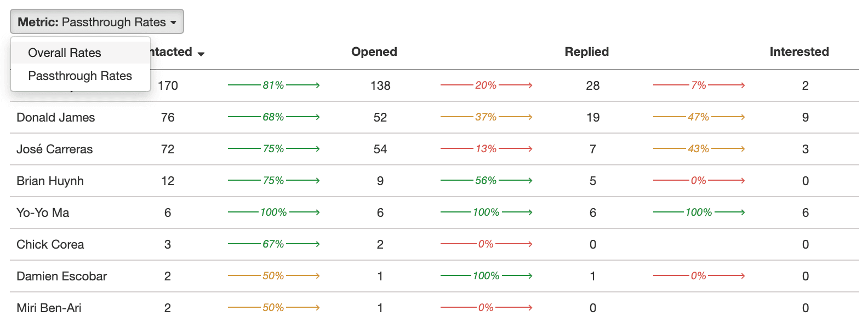This screenshot has height=322, width=868.
Task: Click Brian Huynh's green 56% arrow
Action: pos(486,181)
